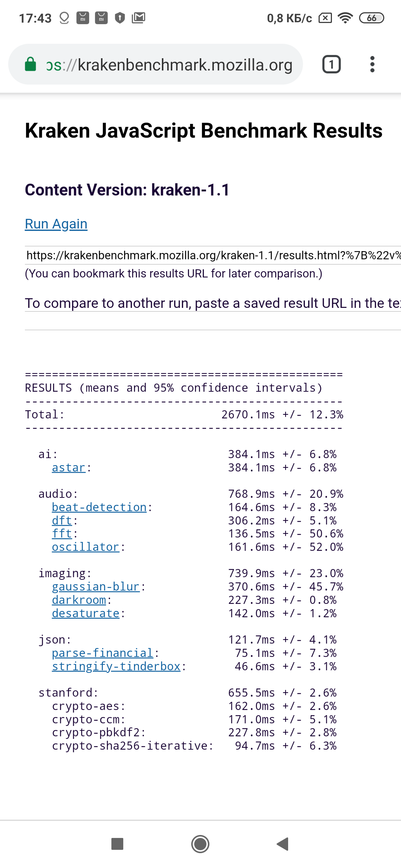
Task: Tap the Wi-Fi status icon
Action: pos(345,18)
